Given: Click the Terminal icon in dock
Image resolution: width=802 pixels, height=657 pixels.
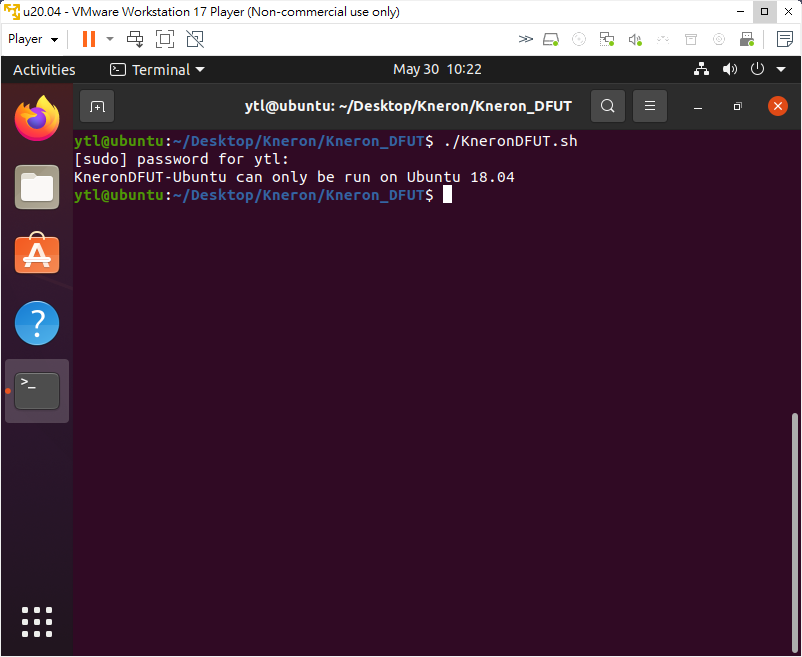Looking at the screenshot, I should coord(37,391).
